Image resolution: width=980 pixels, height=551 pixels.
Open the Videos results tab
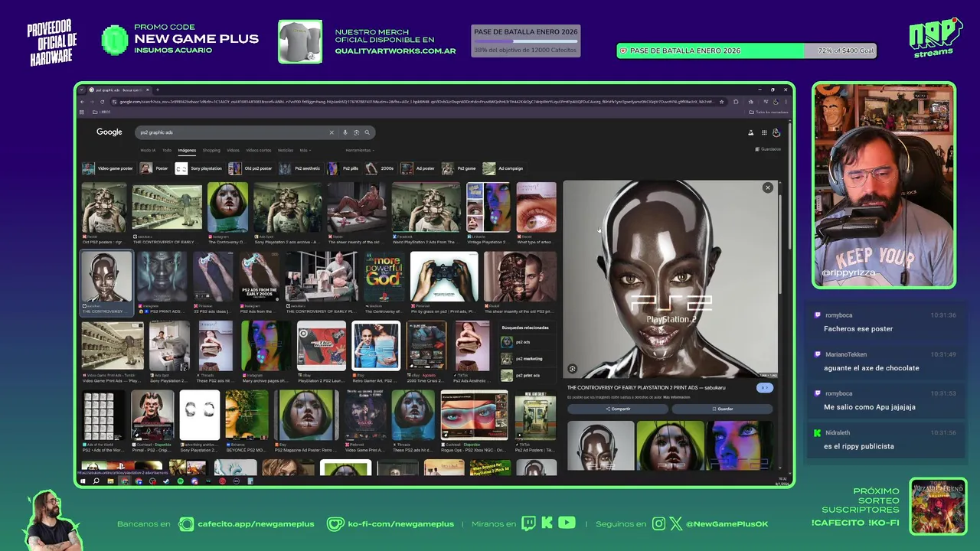click(x=233, y=150)
